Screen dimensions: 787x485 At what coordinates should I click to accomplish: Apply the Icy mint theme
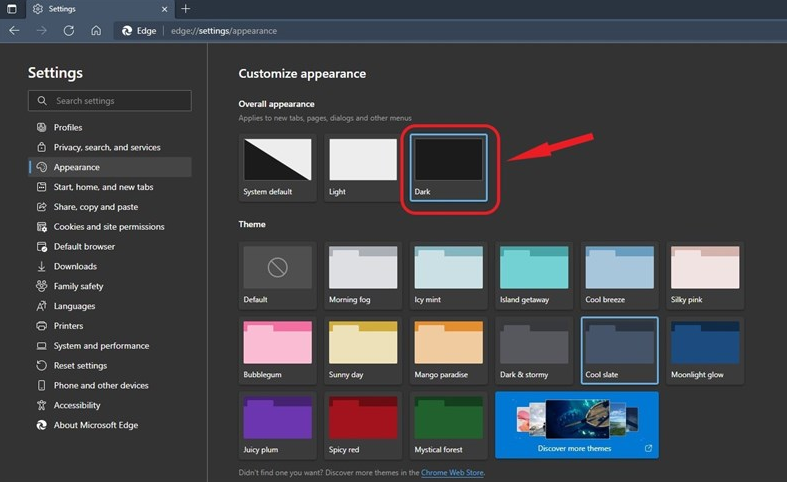coord(448,275)
